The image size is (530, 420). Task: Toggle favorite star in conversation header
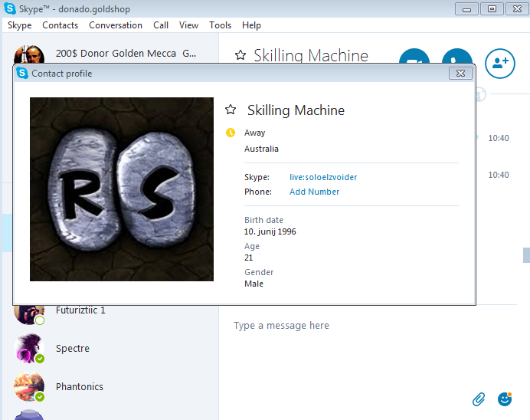[240, 54]
